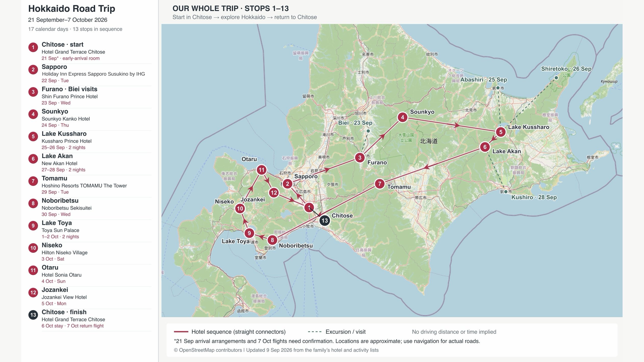Screen dimensions: 644x362
Task: Click map marker 9 at Lake Toya
Action: 249,233
